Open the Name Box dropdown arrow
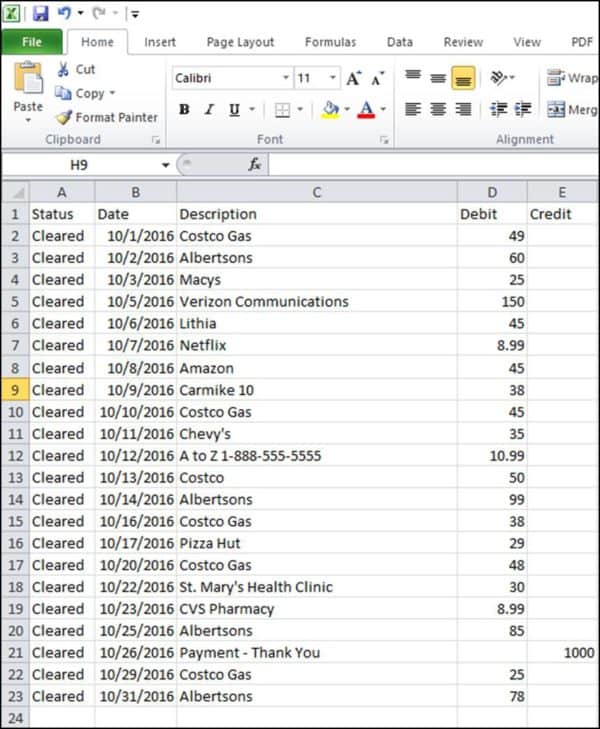 click(165, 165)
